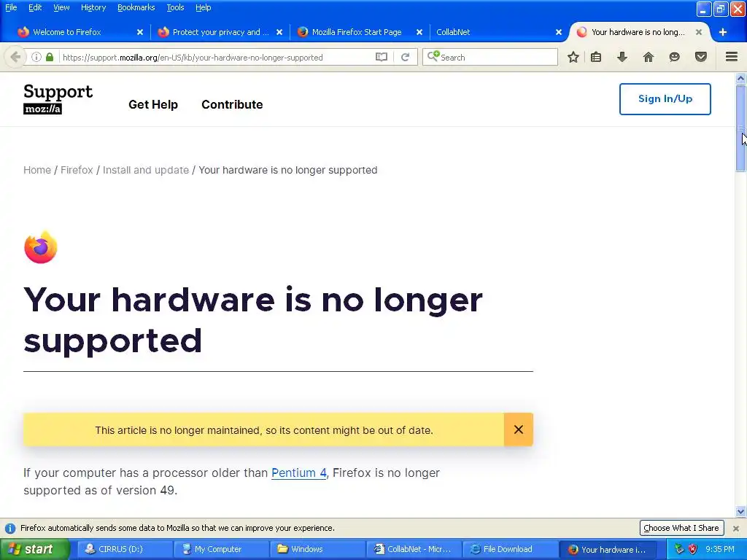747x560 pixels.
Task: Show the green padlock security details
Action: [x=50, y=57]
